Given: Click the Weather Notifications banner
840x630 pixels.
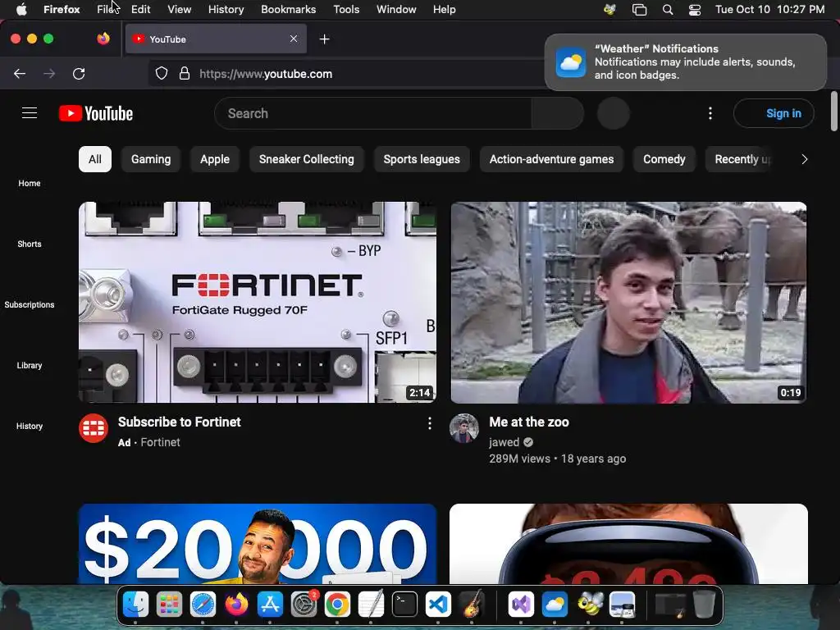Looking at the screenshot, I should point(686,62).
